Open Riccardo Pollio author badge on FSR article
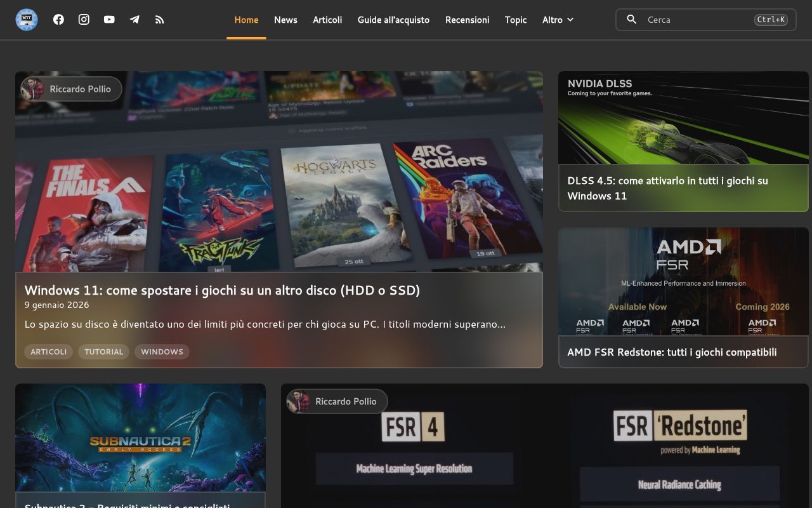Screen dimensions: 812x508 [x=337, y=401]
